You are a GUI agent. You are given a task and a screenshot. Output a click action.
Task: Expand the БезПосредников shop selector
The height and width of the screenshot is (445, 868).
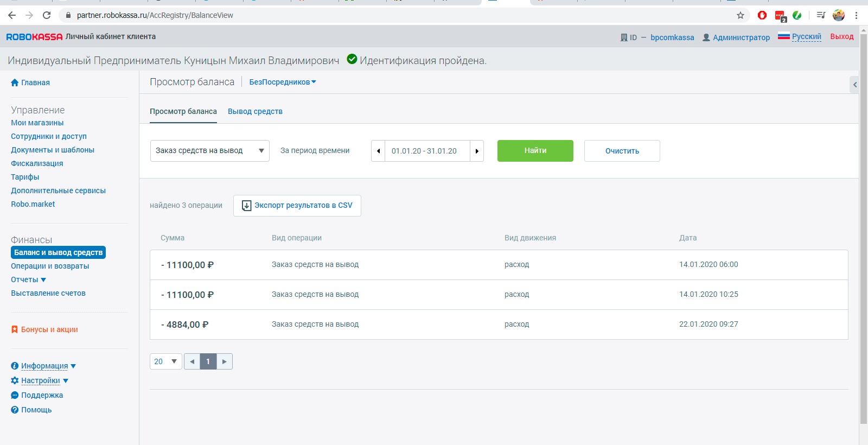[282, 82]
